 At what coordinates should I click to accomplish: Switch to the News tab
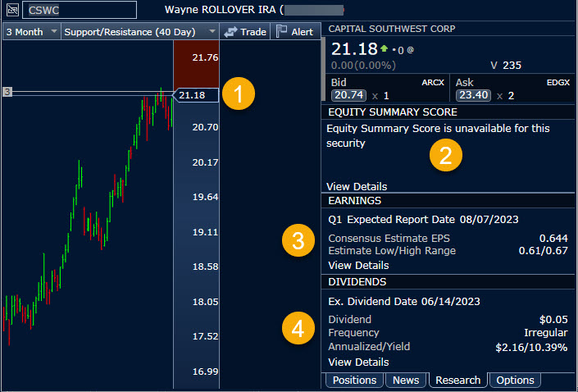click(x=405, y=380)
